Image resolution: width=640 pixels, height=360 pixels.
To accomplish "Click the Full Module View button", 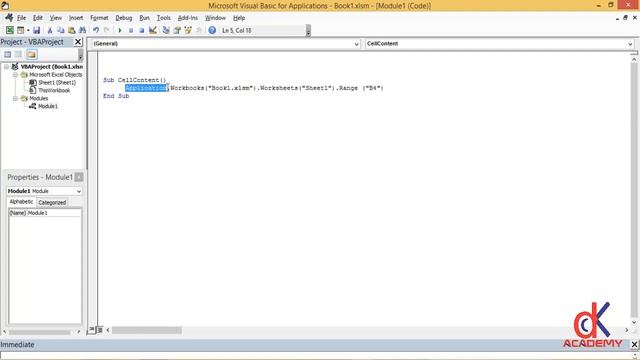I will (100, 330).
